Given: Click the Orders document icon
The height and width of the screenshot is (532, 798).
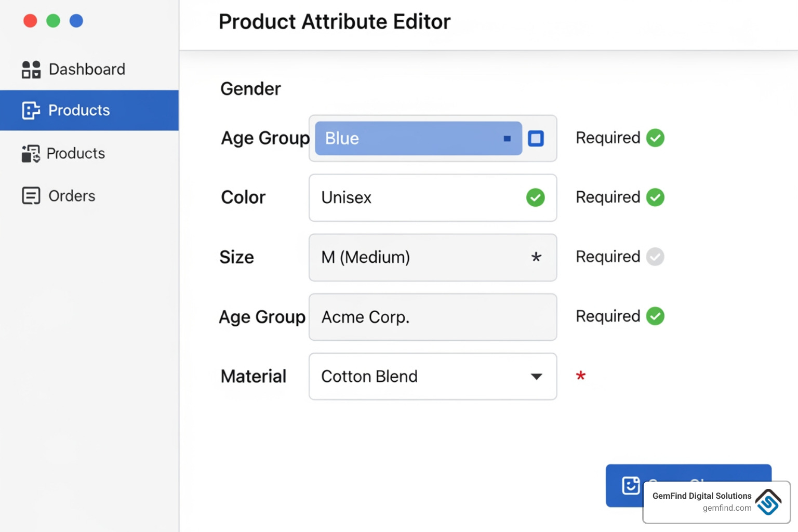Looking at the screenshot, I should [x=31, y=195].
